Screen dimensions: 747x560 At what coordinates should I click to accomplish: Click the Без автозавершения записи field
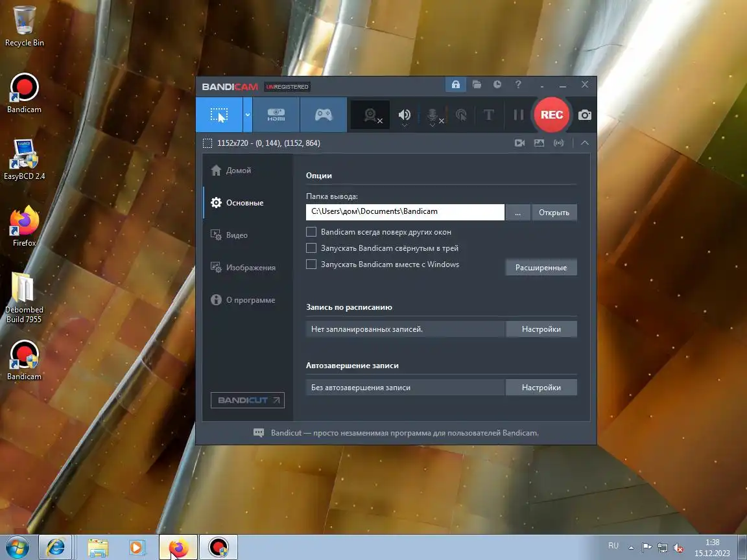point(405,388)
